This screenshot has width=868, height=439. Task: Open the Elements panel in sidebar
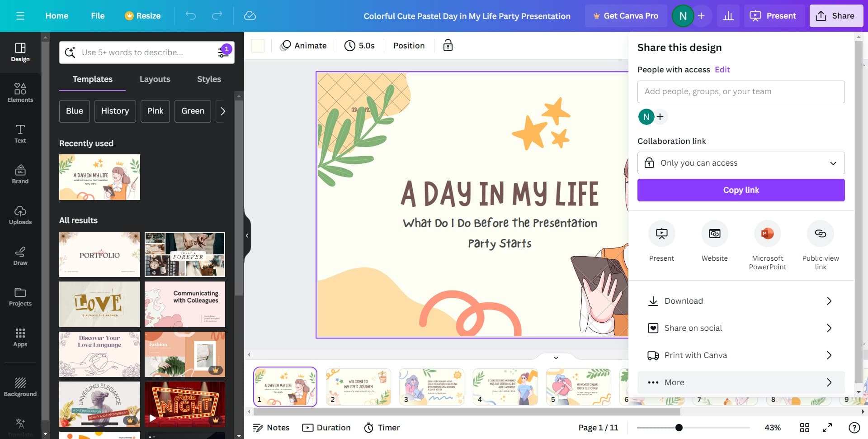(x=20, y=92)
